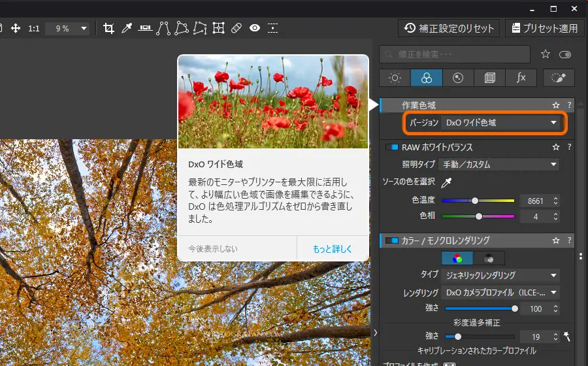Favorite the RAW ホワイトバランス palette
Screen dimensions: 588x366
(556, 147)
